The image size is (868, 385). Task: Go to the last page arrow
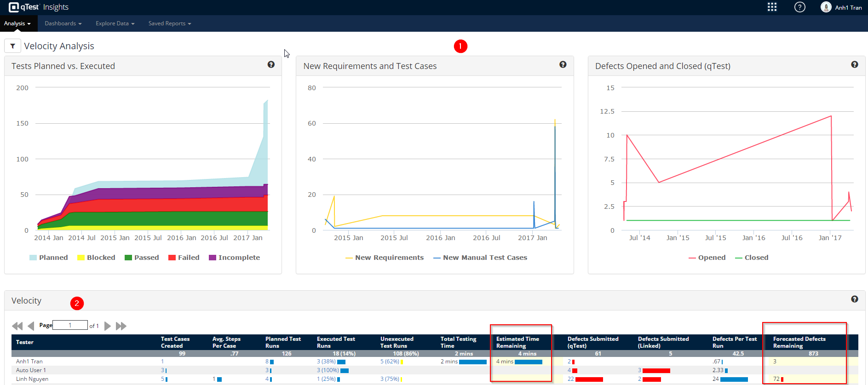121,326
